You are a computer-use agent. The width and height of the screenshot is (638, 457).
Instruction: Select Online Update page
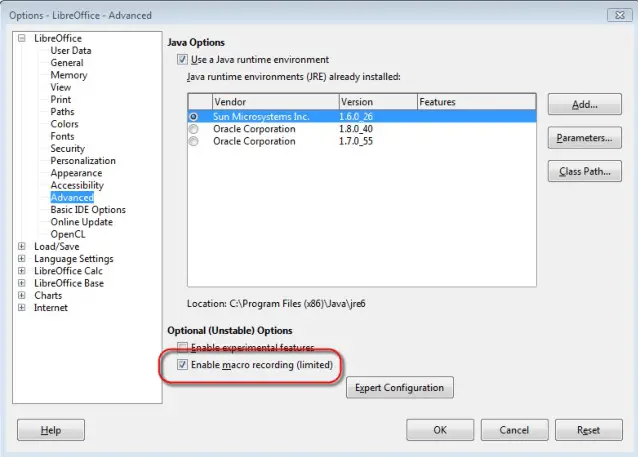(81, 222)
